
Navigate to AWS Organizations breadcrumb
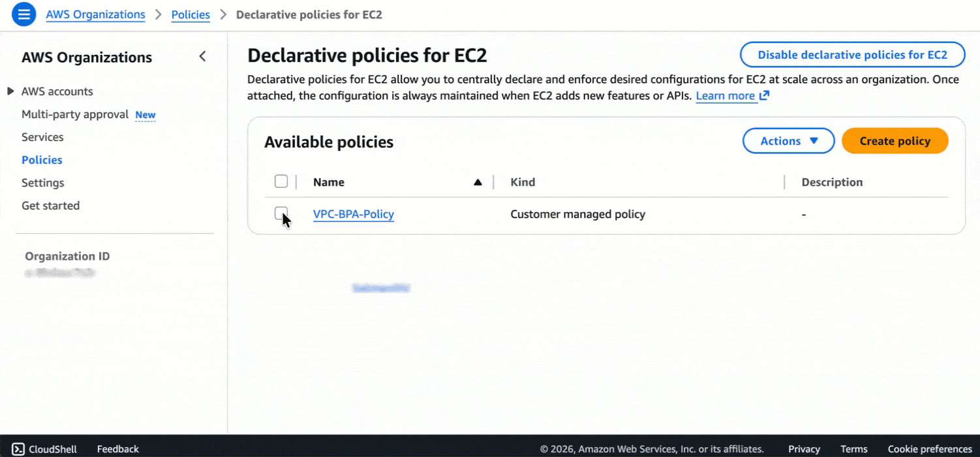point(95,14)
